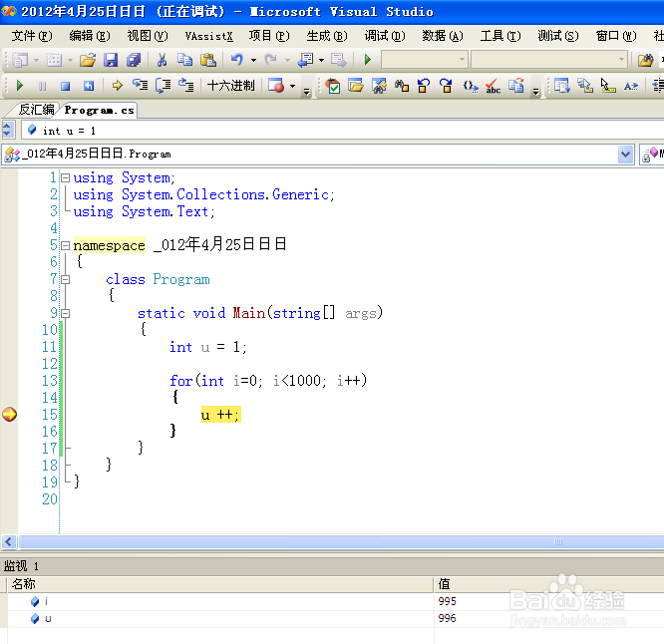Click the New Project icon
This screenshot has height=644, width=664.
(x=20, y=60)
